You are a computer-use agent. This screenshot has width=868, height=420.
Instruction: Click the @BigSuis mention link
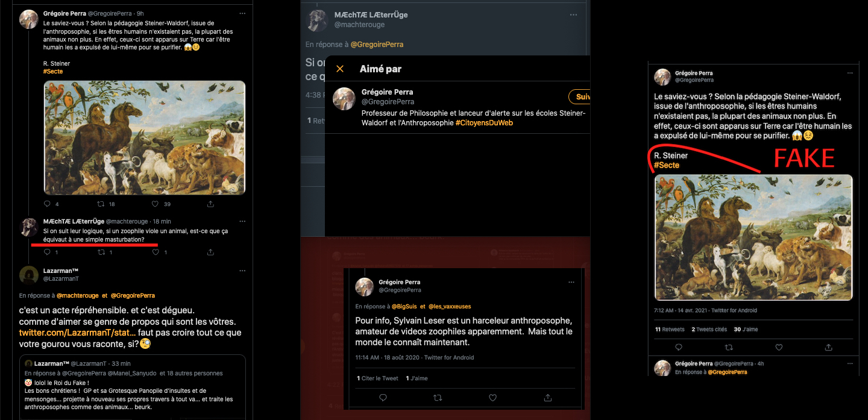404,307
